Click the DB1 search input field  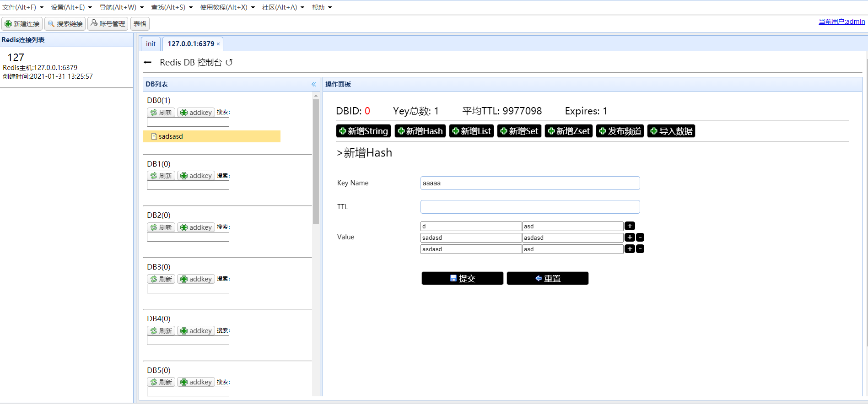tap(188, 185)
